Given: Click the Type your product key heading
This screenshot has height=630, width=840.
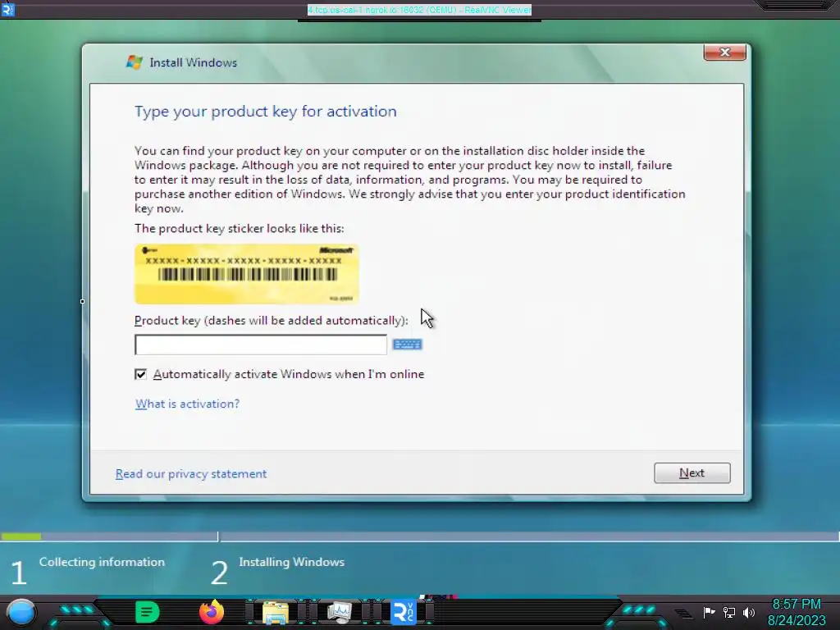Looking at the screenshot, I should coord(266,112).
